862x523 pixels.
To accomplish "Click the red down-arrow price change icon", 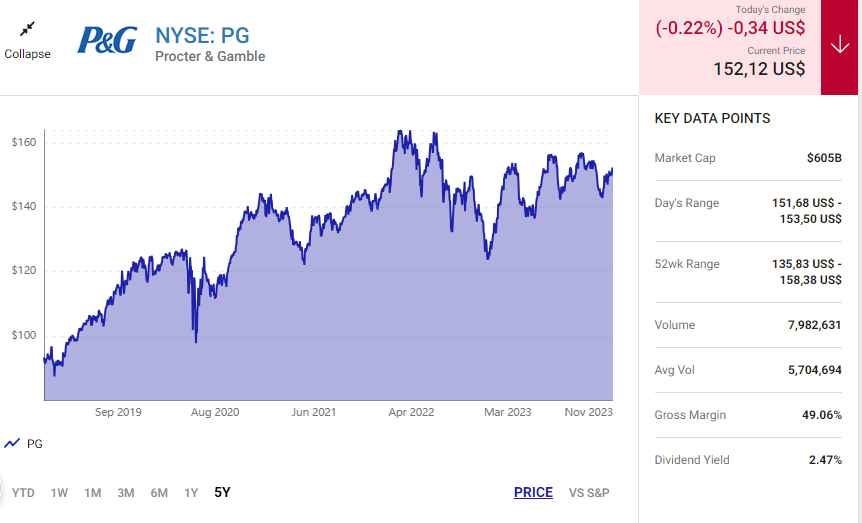I will pos(840,48).
